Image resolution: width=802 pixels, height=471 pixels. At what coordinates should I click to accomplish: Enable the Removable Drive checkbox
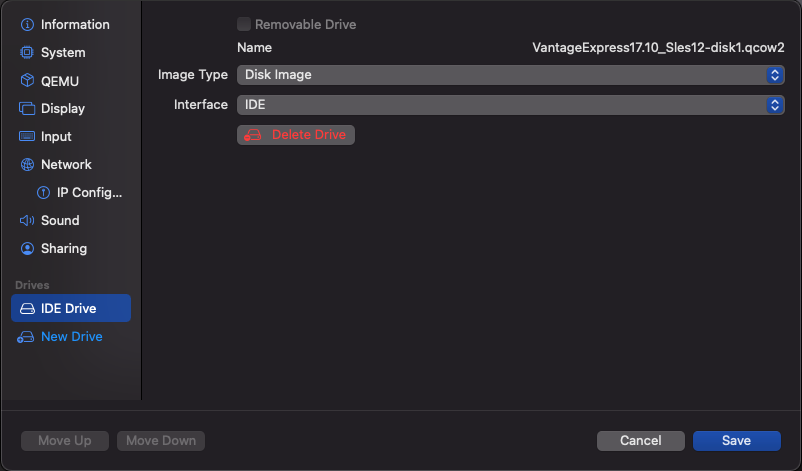243,24
